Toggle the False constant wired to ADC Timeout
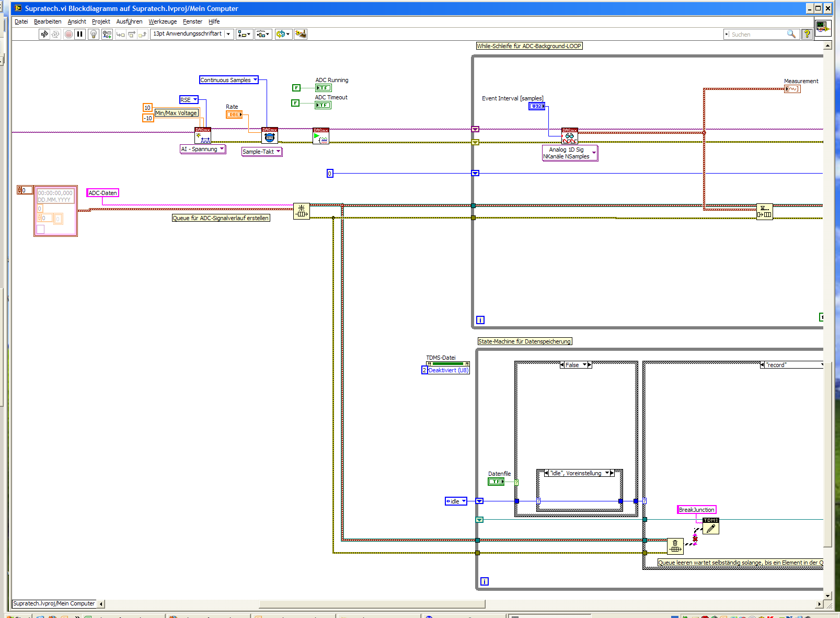This screenshot has width=840, height=618. tap(295, 103)
